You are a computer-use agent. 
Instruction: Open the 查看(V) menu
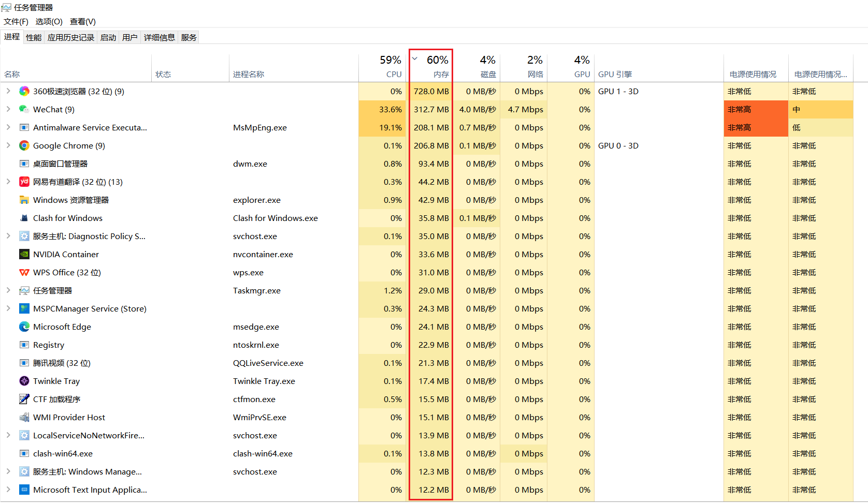[83, 22]
